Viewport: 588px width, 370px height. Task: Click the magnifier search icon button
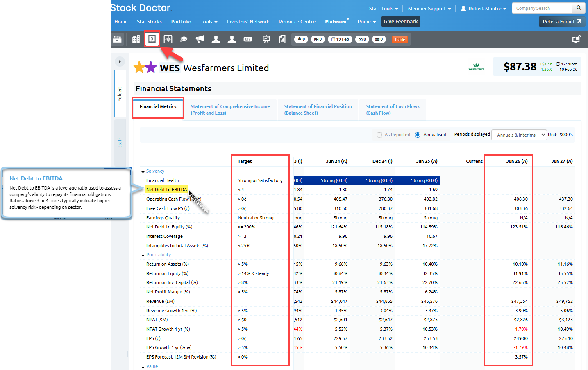(x=579, y=8)
